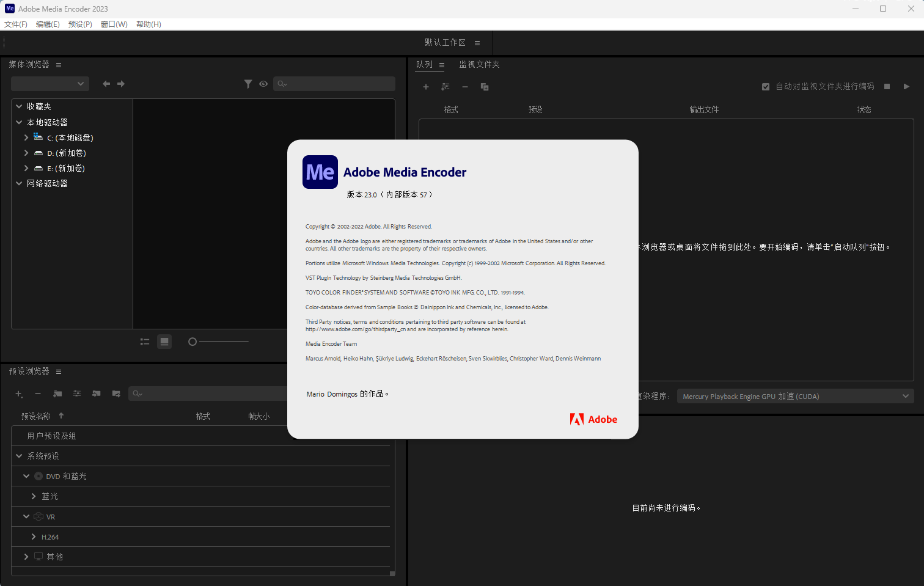The image size is (924, 586).
Task: Open preset settings icon in preset browser
Action: (x=77, y=394)
